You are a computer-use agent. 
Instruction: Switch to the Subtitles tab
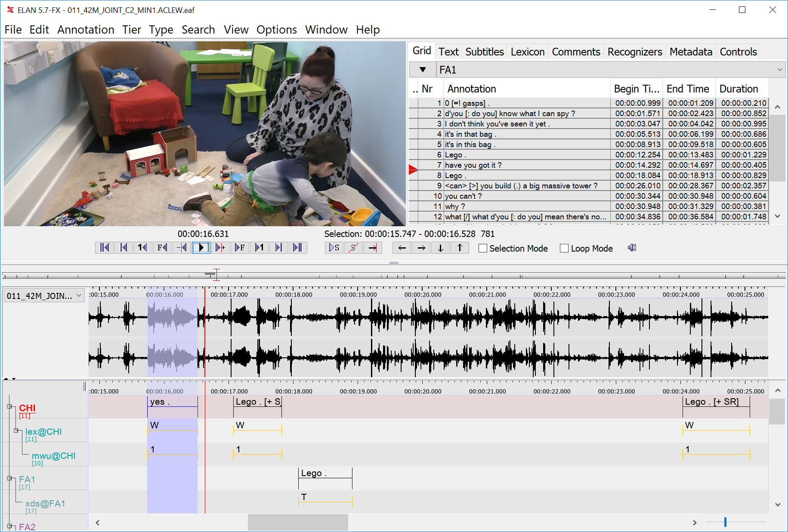pyautogui.click(x=484, y=52)
